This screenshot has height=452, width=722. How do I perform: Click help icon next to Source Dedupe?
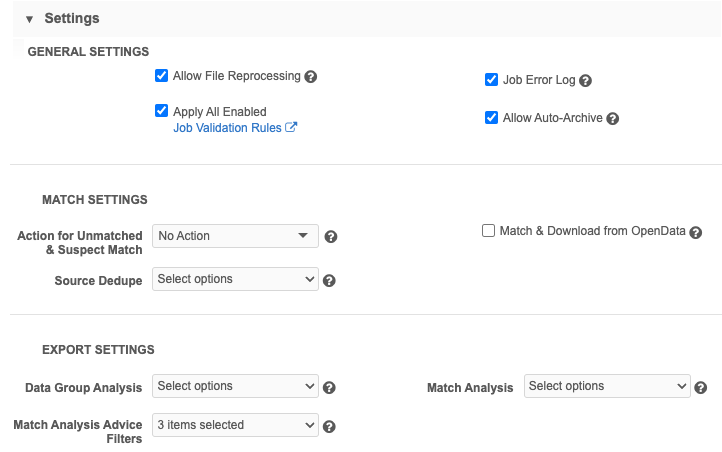(x=329, y=281)
